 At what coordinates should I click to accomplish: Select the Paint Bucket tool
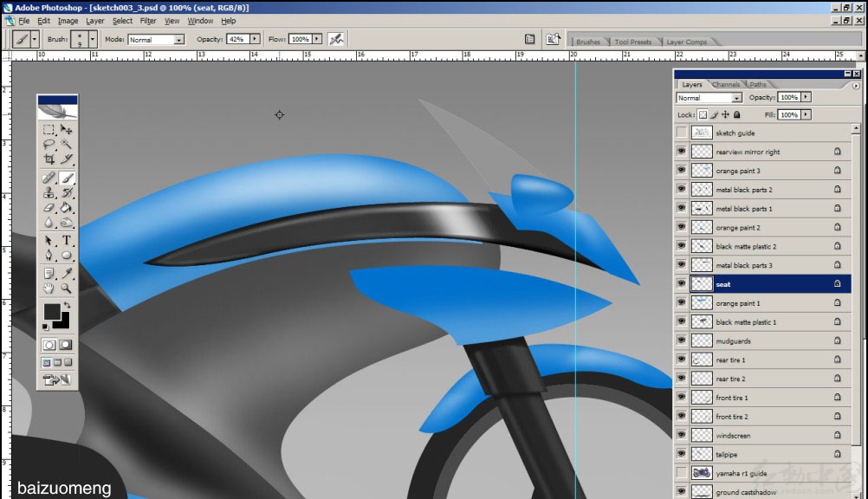pos(67,208)
